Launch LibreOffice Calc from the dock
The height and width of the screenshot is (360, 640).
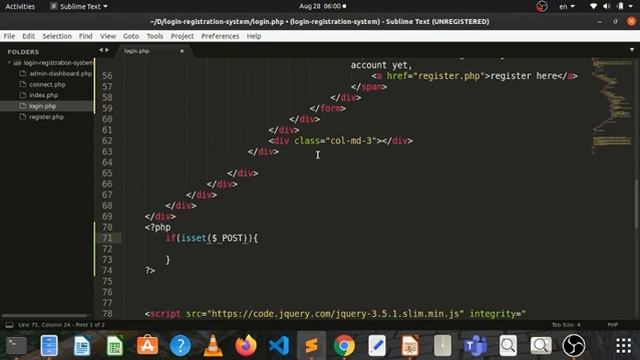115,345
